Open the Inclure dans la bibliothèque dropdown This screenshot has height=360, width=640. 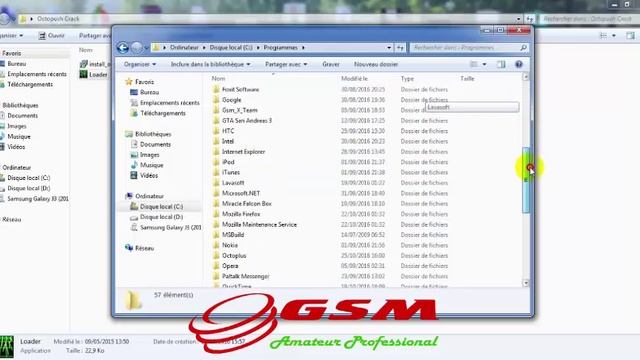pyautogui.click(x=210, y=64)
